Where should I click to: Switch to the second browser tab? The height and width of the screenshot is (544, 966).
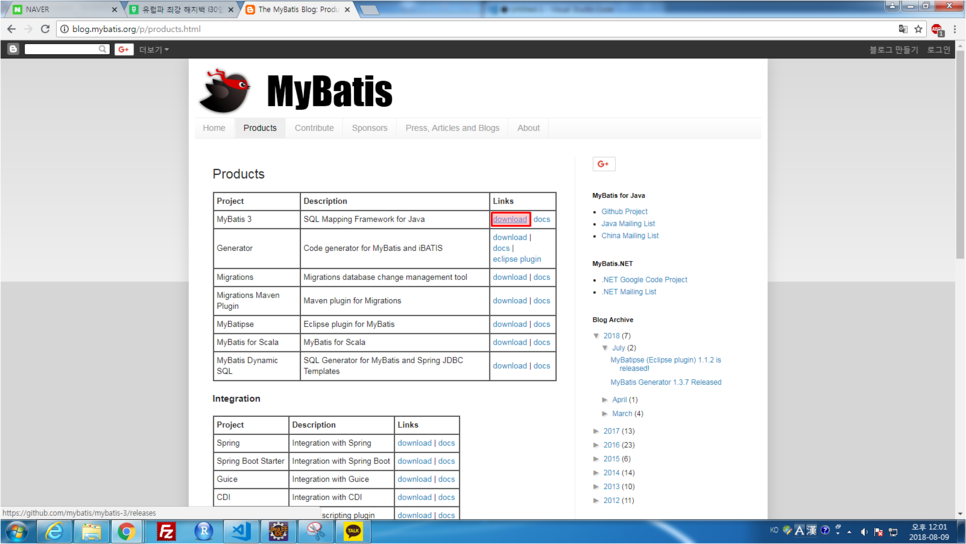(182, 10)
